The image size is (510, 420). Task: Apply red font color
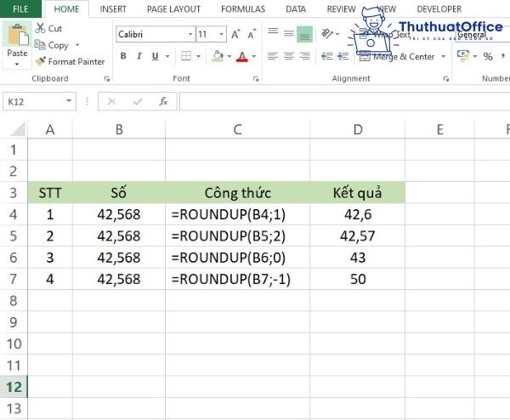click(x=242, y=57)
